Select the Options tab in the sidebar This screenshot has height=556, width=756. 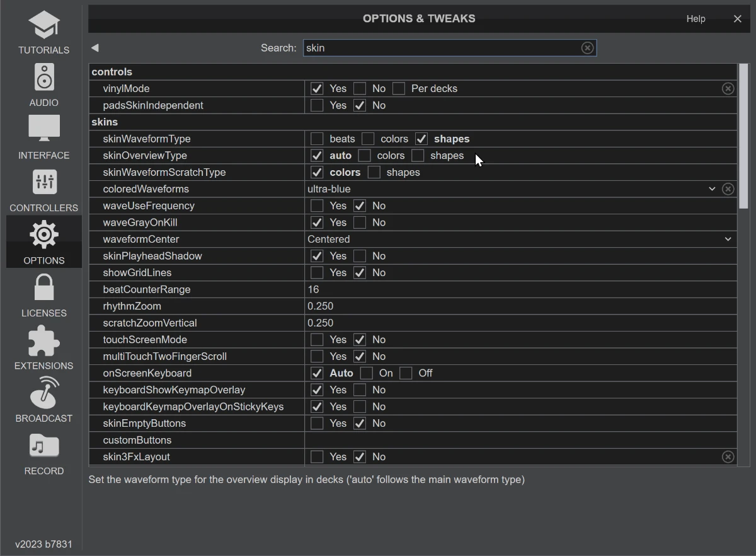pyautogui.click(x=43, y=242)
